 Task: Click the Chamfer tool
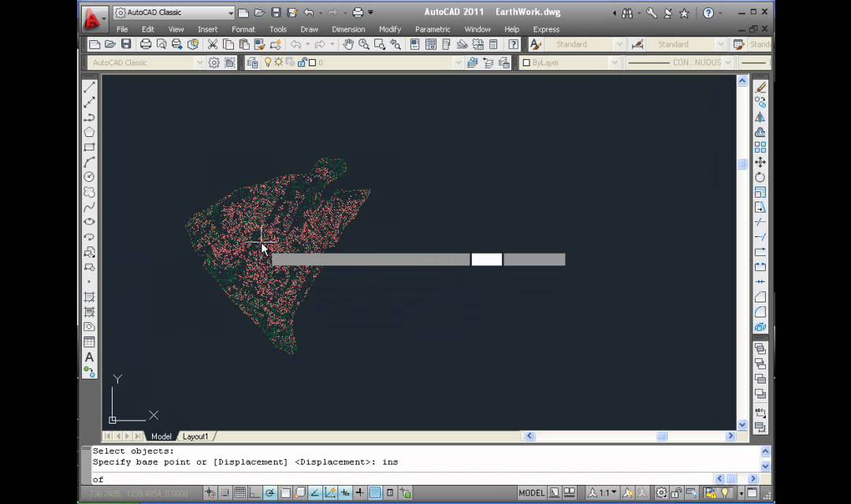pos(760,297)
